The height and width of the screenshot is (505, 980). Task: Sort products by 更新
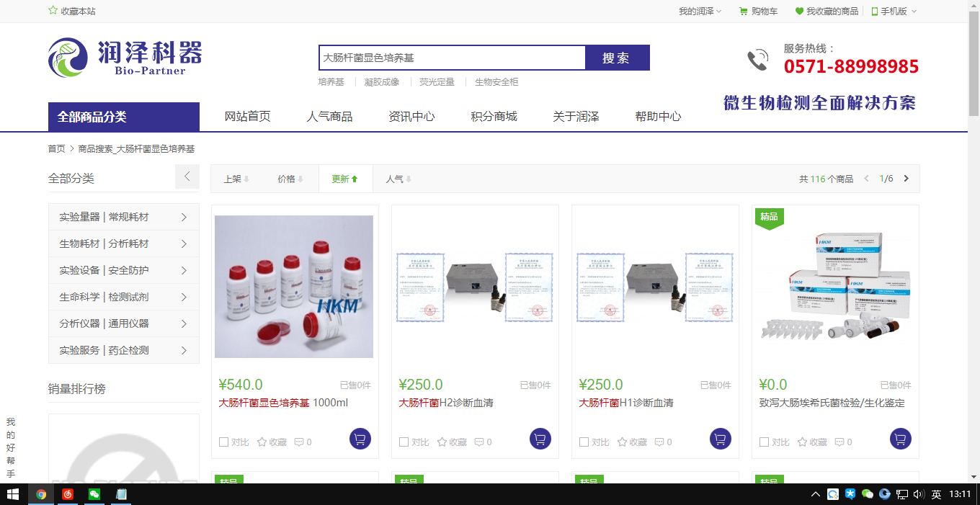(345, 179)
